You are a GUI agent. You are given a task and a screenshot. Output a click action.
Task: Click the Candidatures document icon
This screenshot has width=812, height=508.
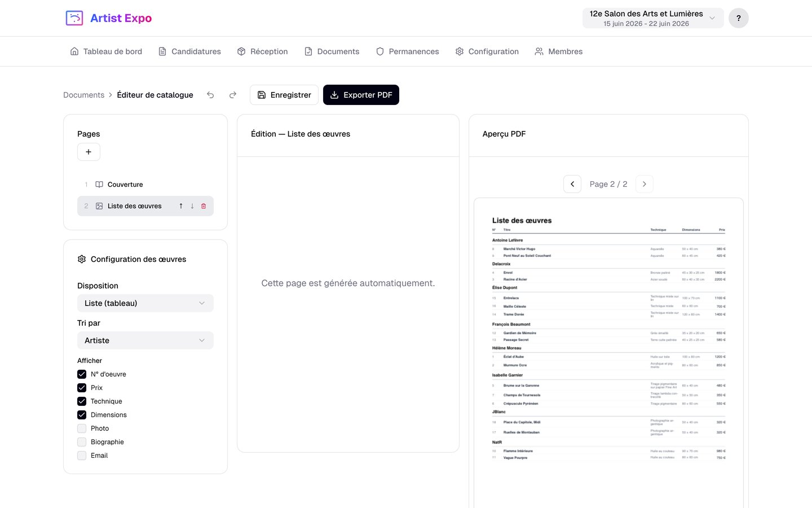point(162,51)
